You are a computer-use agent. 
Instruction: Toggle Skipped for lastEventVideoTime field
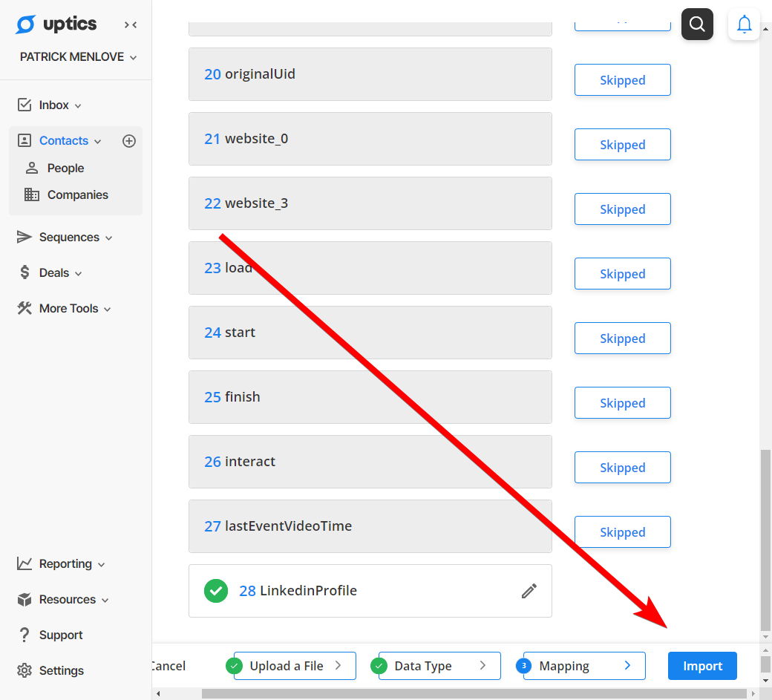point(622,532)
